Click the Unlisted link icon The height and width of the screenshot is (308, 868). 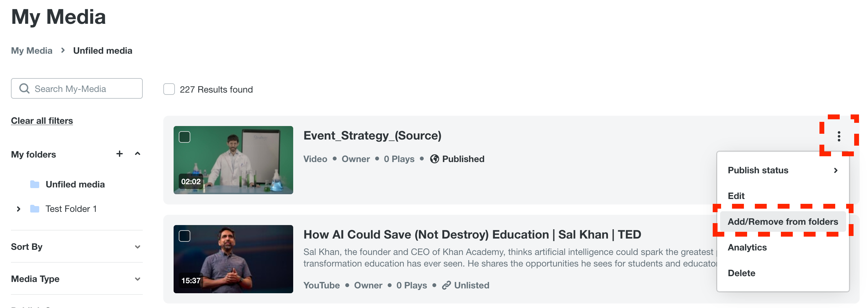pyautogui.click(x=446, y=285)
